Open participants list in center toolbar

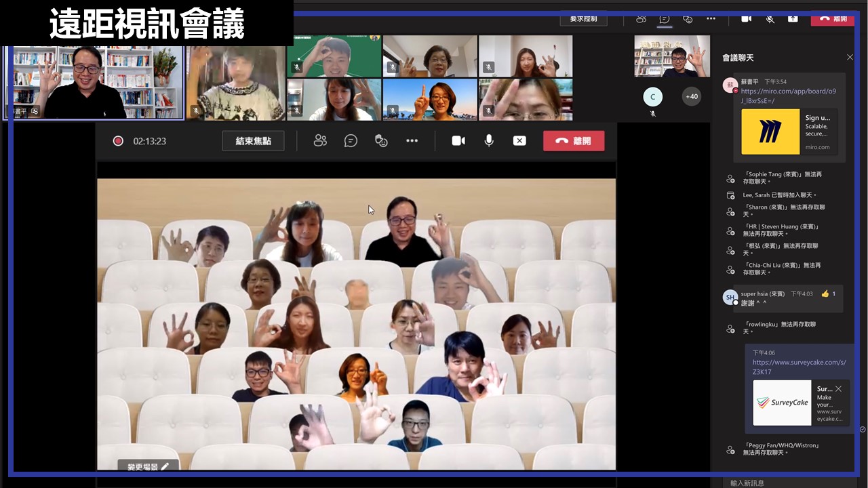pos(320,141)
